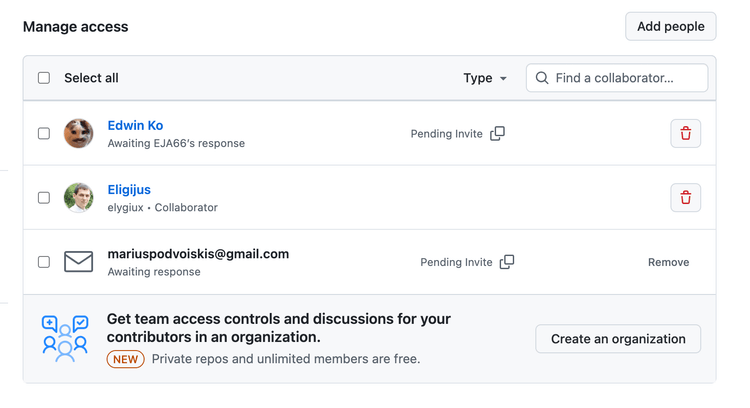Click 'Awaiting response' under email invite

(x=154, y=272)
